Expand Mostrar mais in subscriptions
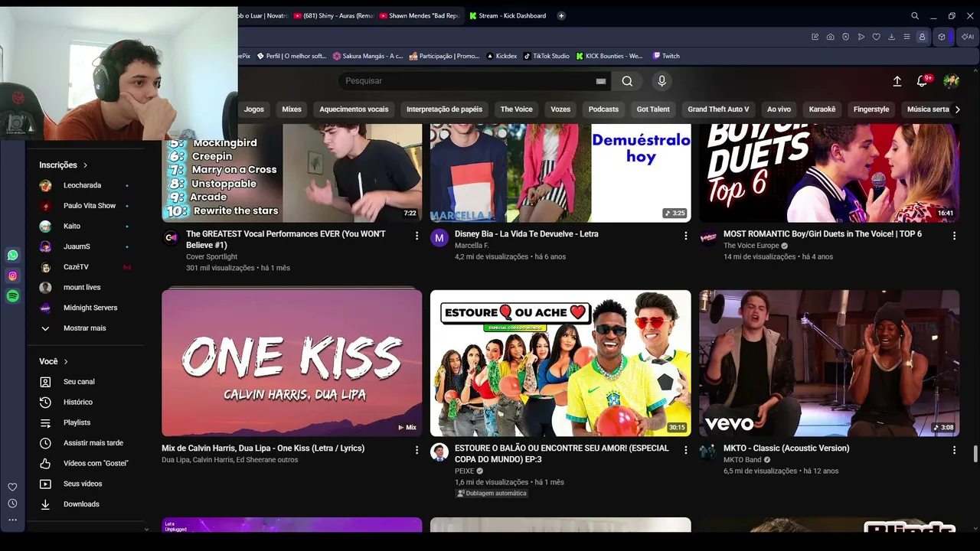The width and height of the screenshot is (980, 551). coord(85,328)
